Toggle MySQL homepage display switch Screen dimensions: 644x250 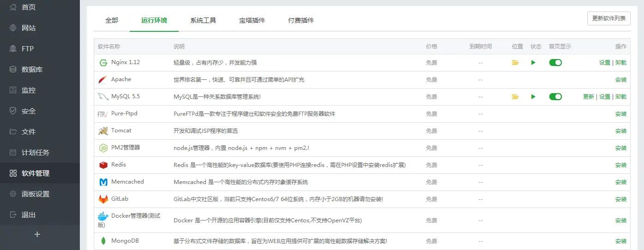click(x=555, y=97)
